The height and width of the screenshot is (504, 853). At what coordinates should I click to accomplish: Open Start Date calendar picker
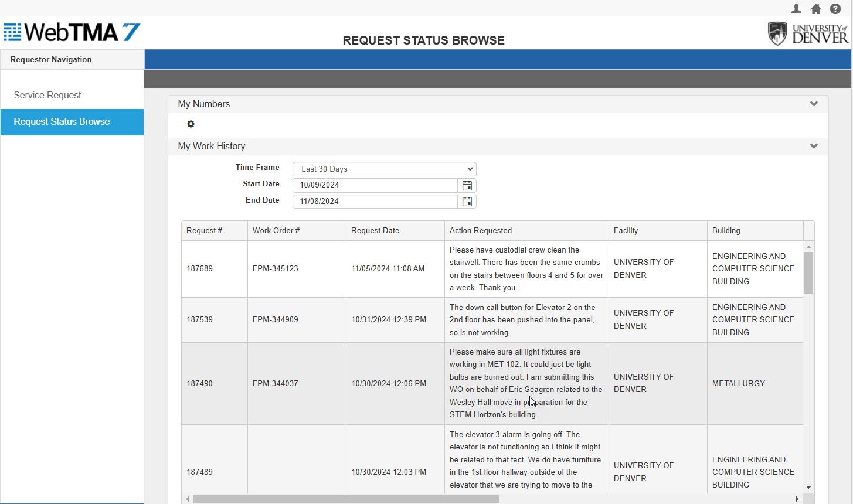[x=467, y=185]
